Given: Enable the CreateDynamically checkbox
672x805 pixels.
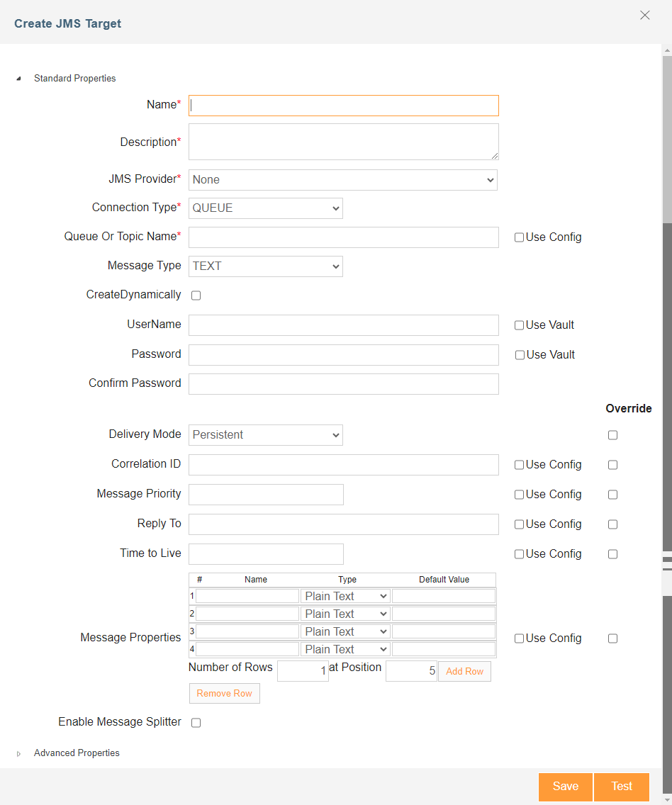Looking at the screenshot, I should pos(196,295).
